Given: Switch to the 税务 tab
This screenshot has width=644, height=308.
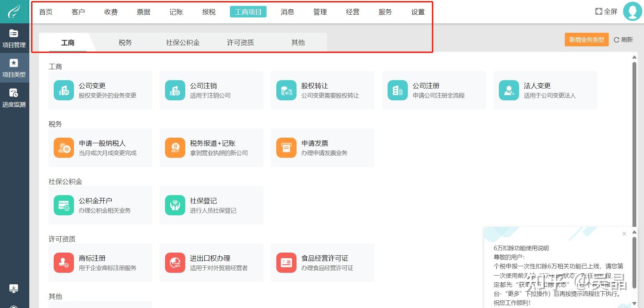Looking at the screenshot, I should [125, 43].
